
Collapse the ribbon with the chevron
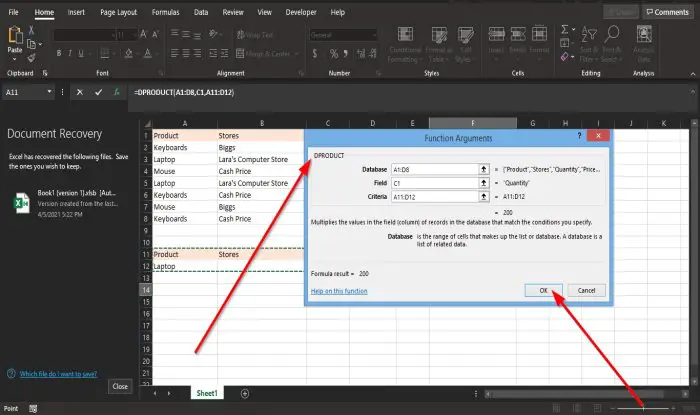click(x=693, y=74)
